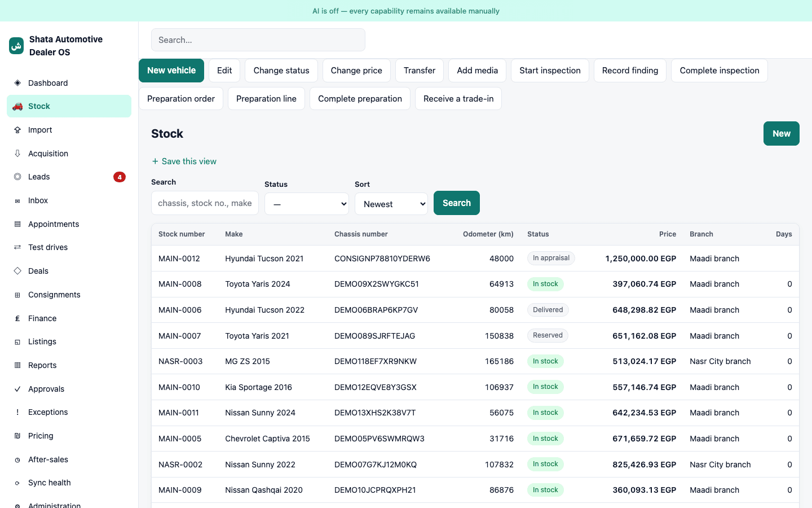Viewport: 812px width, 508px height.
Task: Click the green Search button
Action: 457,203
